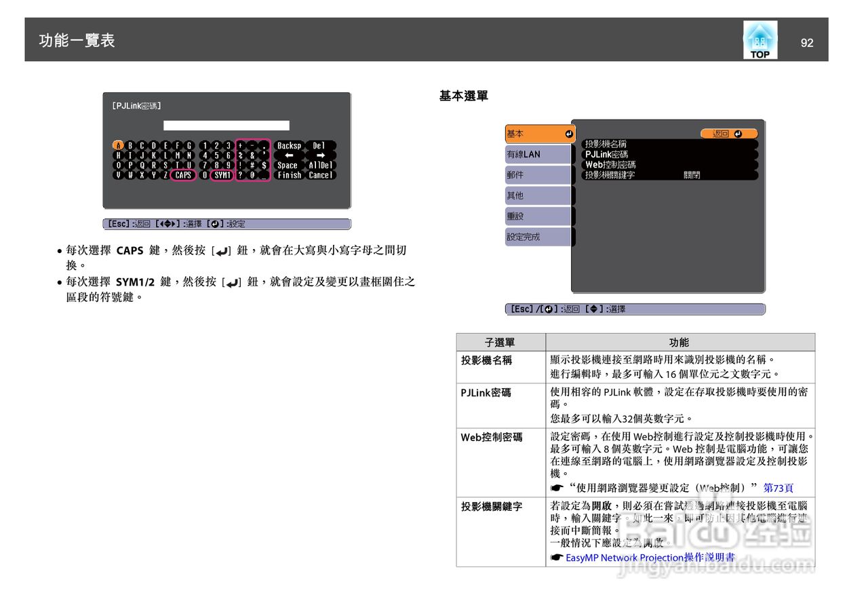Screen dimensions: 868x614
Task: Click the orange 返回 button
Action: [729, 134]
